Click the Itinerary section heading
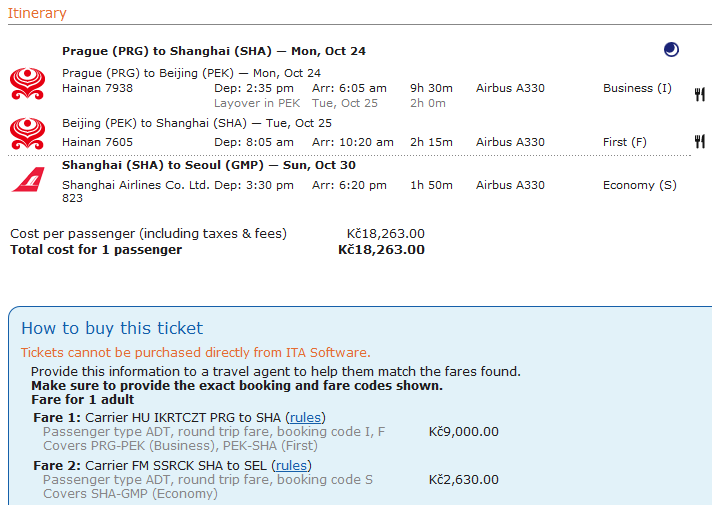 tap(37, 13)
